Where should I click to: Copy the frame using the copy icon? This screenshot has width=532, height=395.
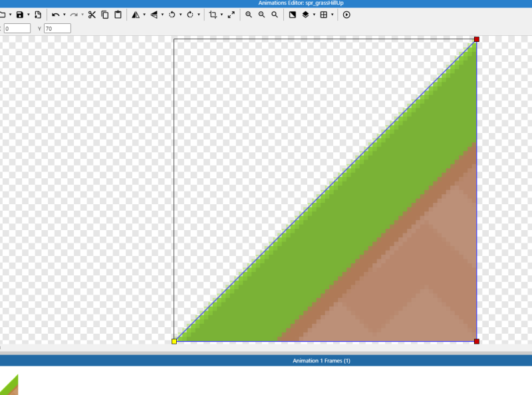pos(105,15)
